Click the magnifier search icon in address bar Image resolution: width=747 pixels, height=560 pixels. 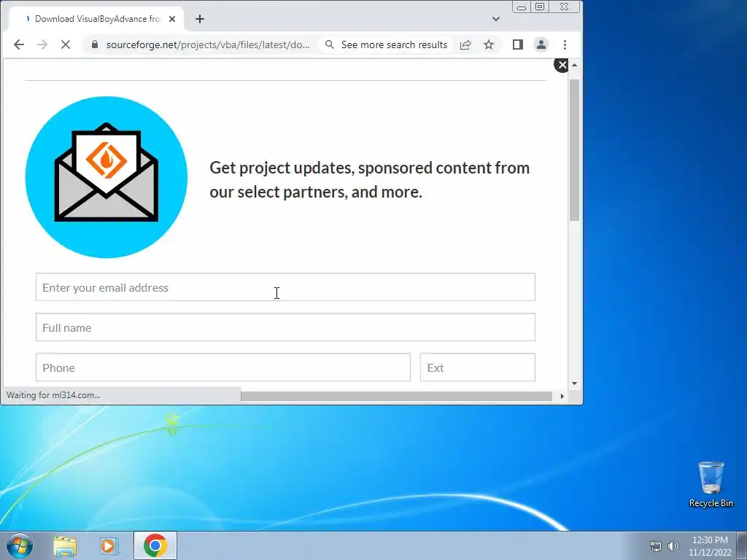click(329, 44)
